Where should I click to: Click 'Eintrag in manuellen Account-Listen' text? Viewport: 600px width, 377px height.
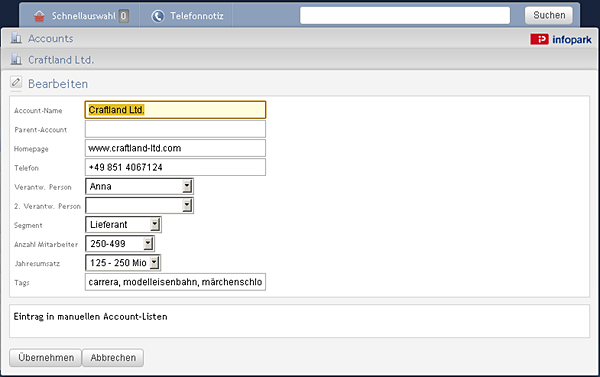tap(90, 317)
